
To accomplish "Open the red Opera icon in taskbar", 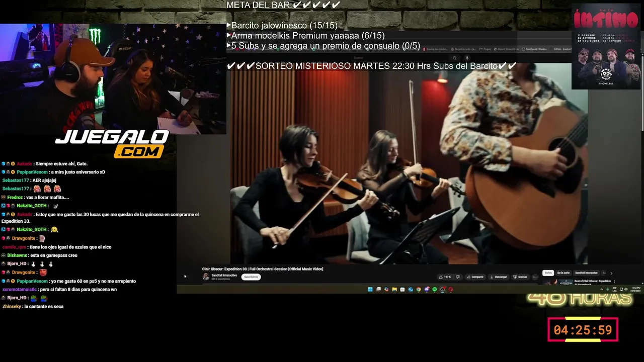I will pyautogui.click(x=451, y=289).
